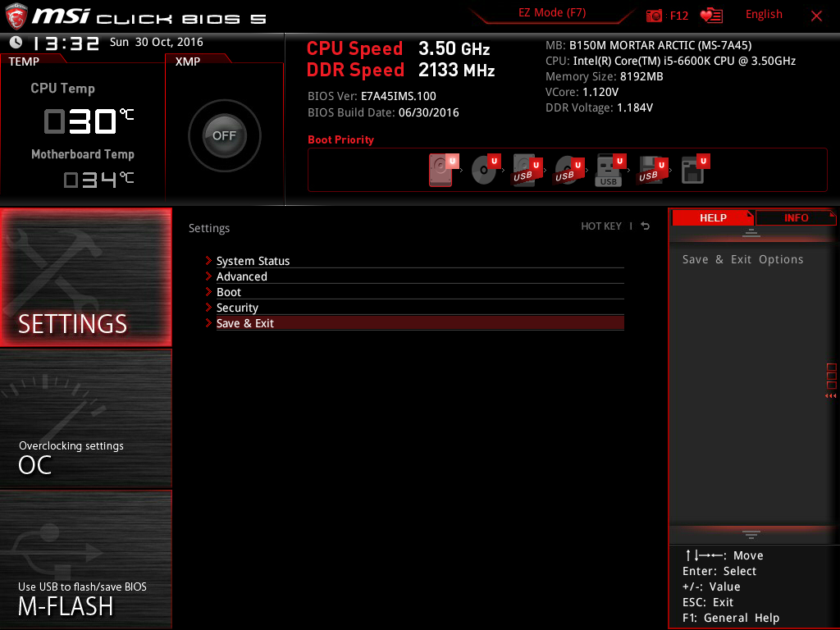Click the Settings breadcrumb title
840x630 pixels.
209,228
